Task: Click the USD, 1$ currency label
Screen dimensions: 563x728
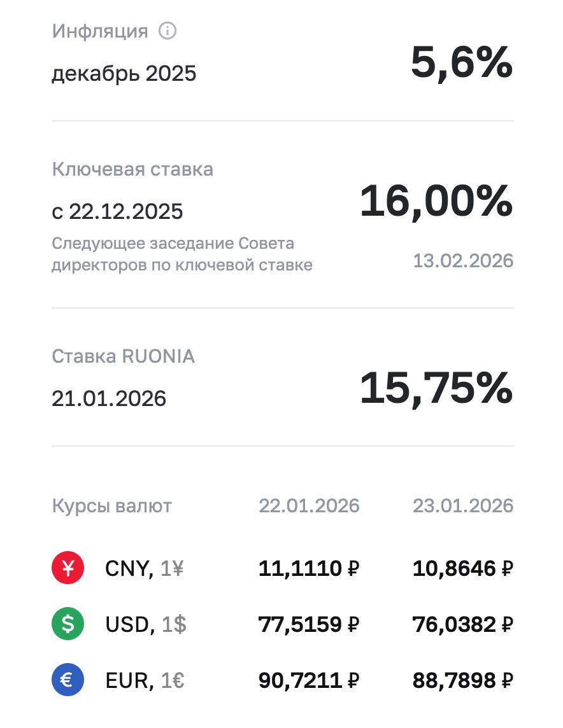Action: 146,624
